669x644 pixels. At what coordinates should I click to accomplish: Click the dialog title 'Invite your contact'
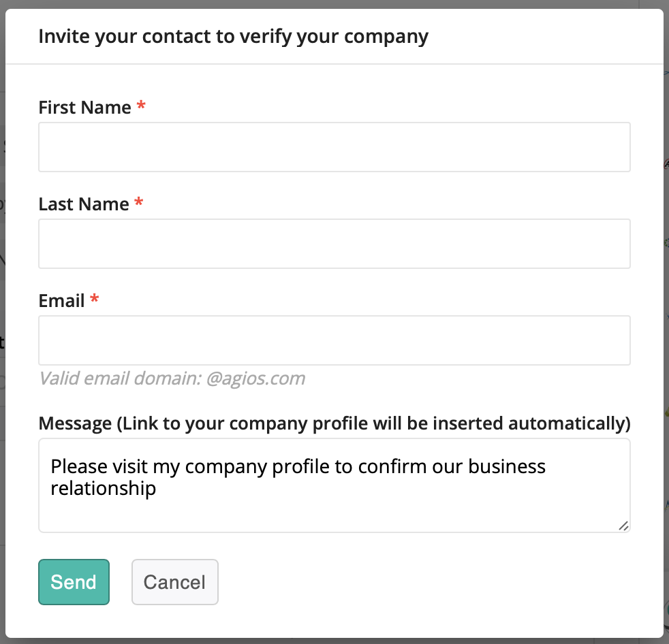click(233, 36)
